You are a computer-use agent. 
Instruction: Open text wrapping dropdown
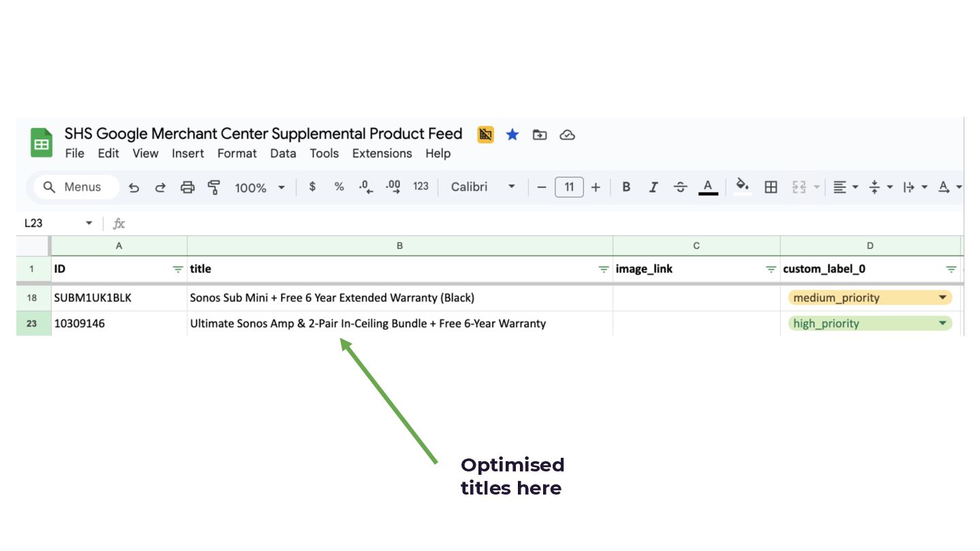tap(915, 187)
